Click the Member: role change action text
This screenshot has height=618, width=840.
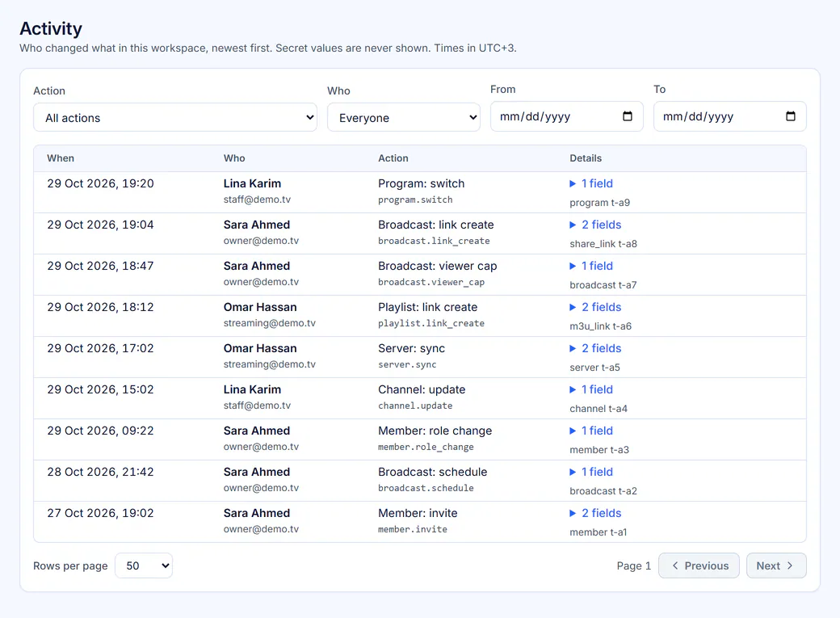pos(435,431)
